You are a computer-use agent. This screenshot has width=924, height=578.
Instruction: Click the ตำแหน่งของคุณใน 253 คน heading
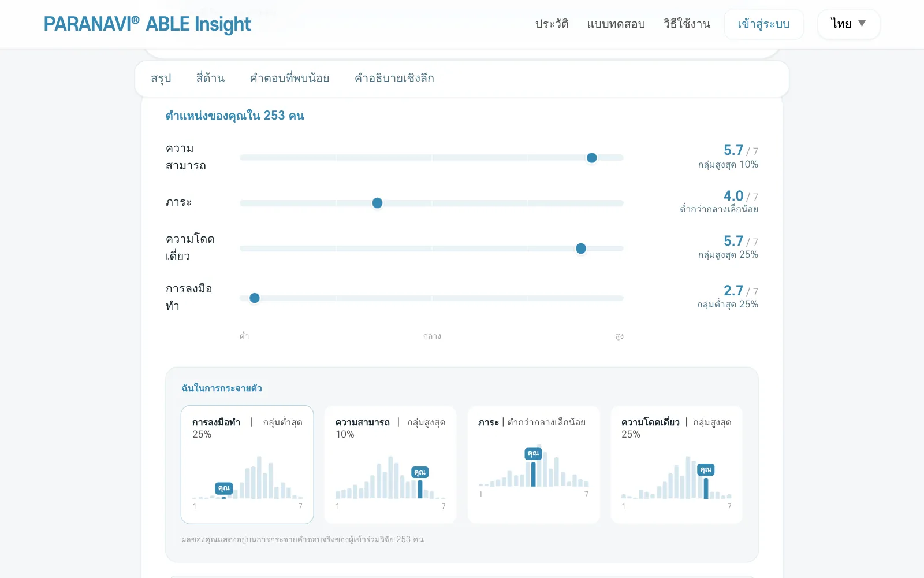tap(235, 116)
